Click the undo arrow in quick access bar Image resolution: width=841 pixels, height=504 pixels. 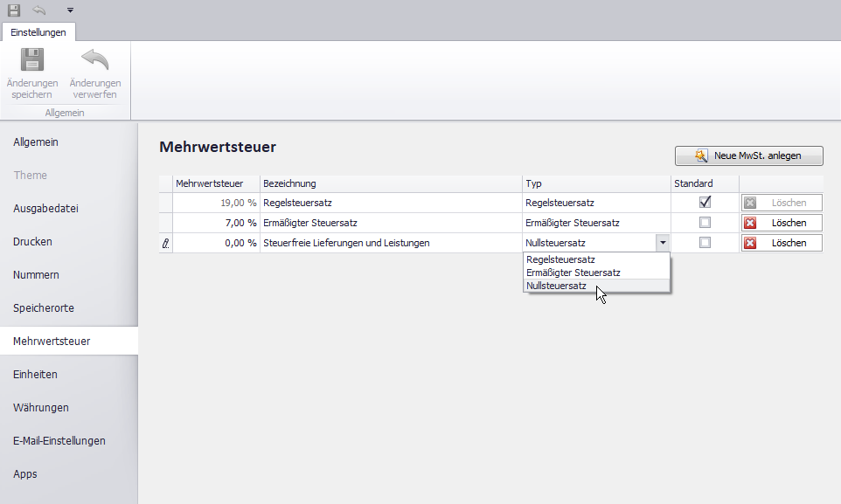(x=39, y=10)
